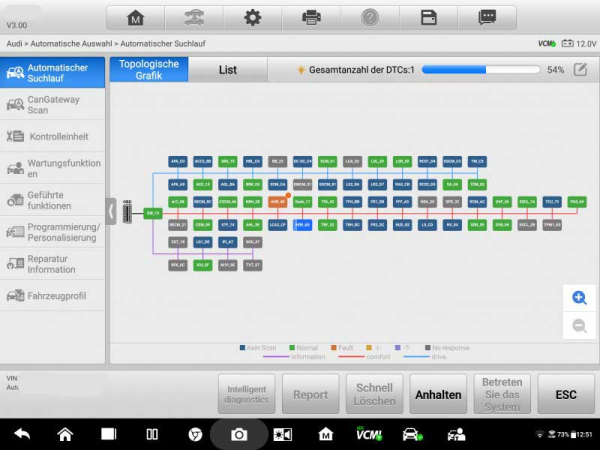
Task: Collapse the left sidebar panel handle
Action: 110,211
